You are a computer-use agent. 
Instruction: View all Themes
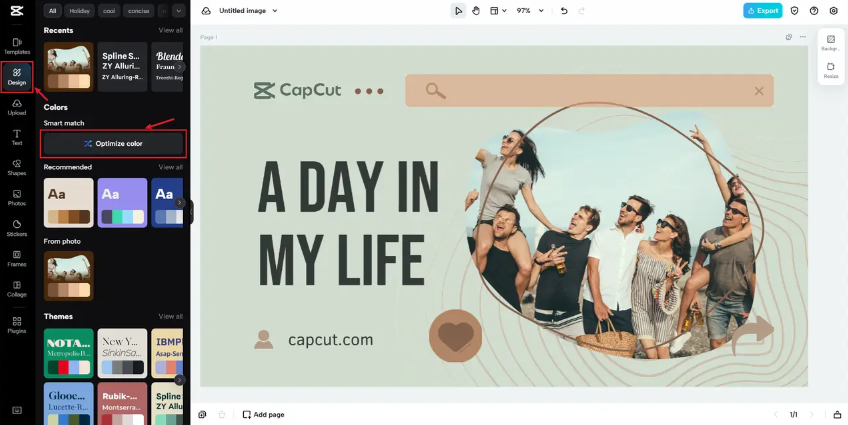[x=170, y=316]
